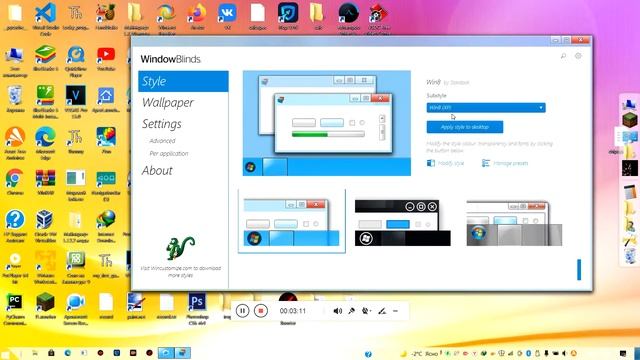Image resolution: width=640 pixels, height=360 pixels.
Task: Select the Win8 light blue style thumbnail
Action: (x=291, y=221)
